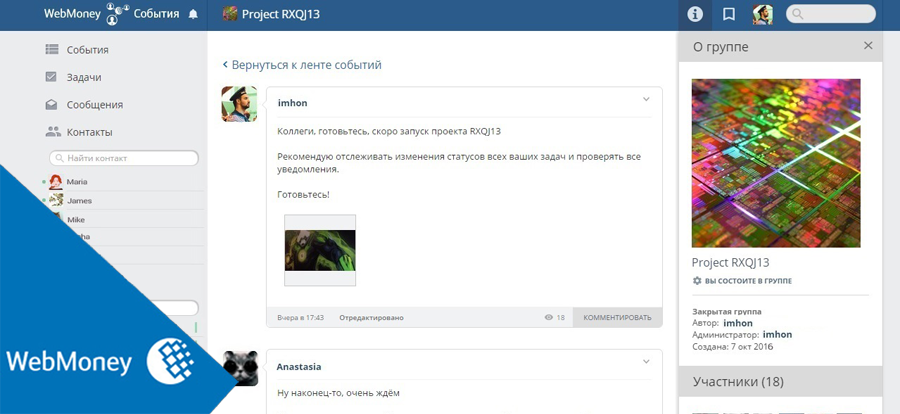Click the Участники (18) section header

click(781, 381)
